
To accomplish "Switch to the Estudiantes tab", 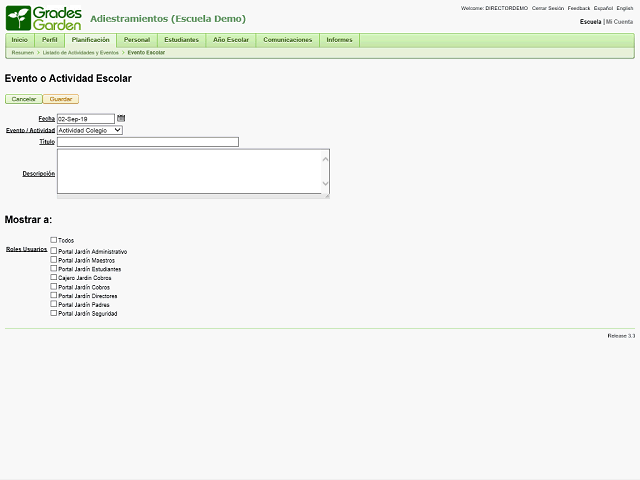I will coord(181,40).
